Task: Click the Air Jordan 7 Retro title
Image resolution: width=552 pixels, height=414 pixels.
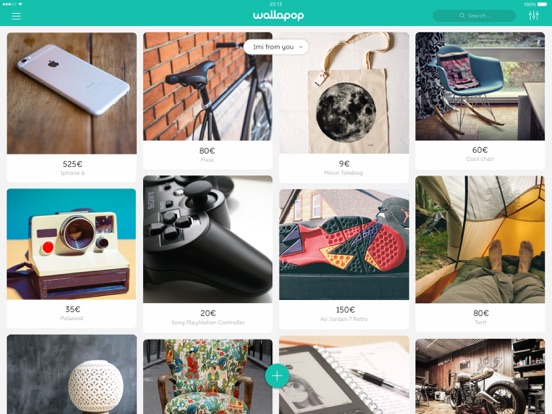Action: 344,319
